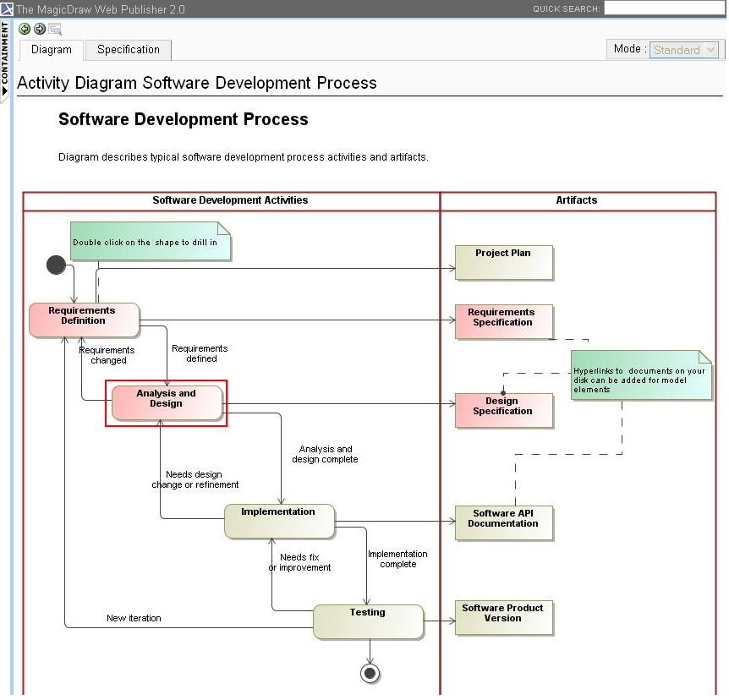
Task: Click the initial node black circle
Action: [56, 265]
